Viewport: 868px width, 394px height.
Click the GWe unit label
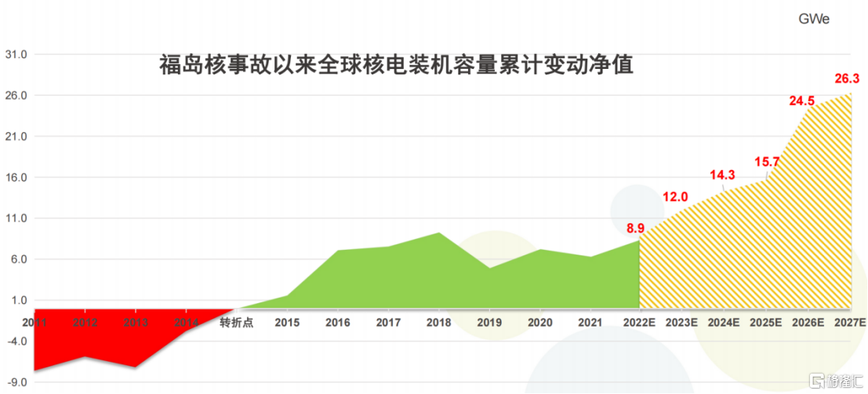pos(814,19)
